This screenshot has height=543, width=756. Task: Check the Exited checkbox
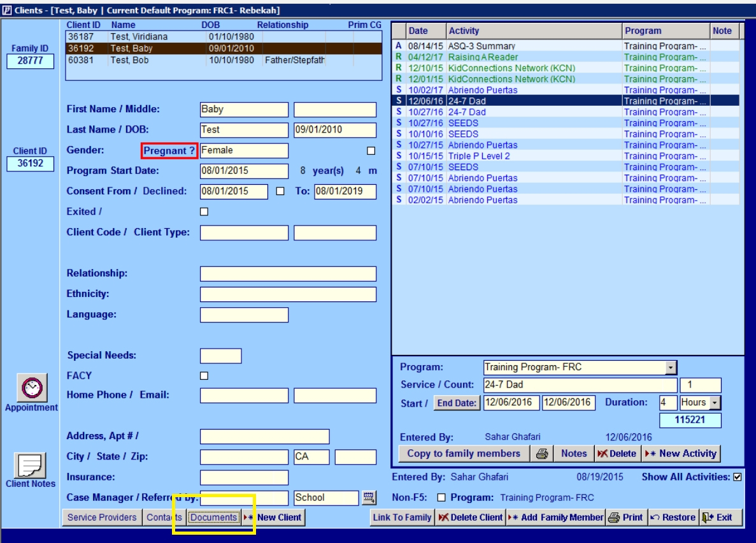(204, 212)
